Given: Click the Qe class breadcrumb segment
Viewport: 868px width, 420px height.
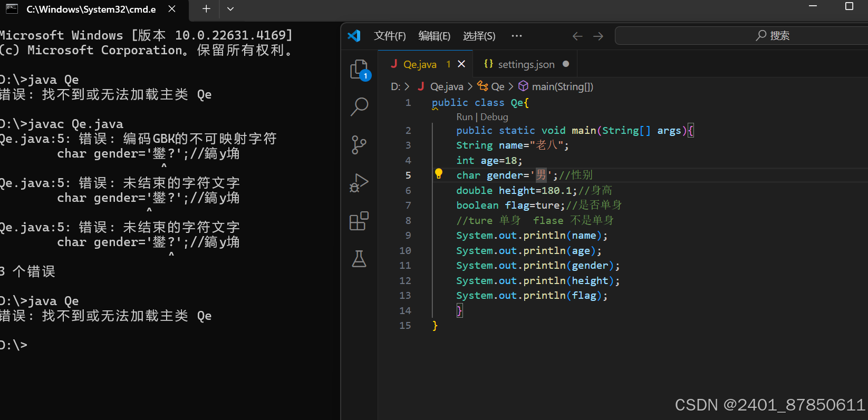Looking at the screenshot, I should coord(491,86).
